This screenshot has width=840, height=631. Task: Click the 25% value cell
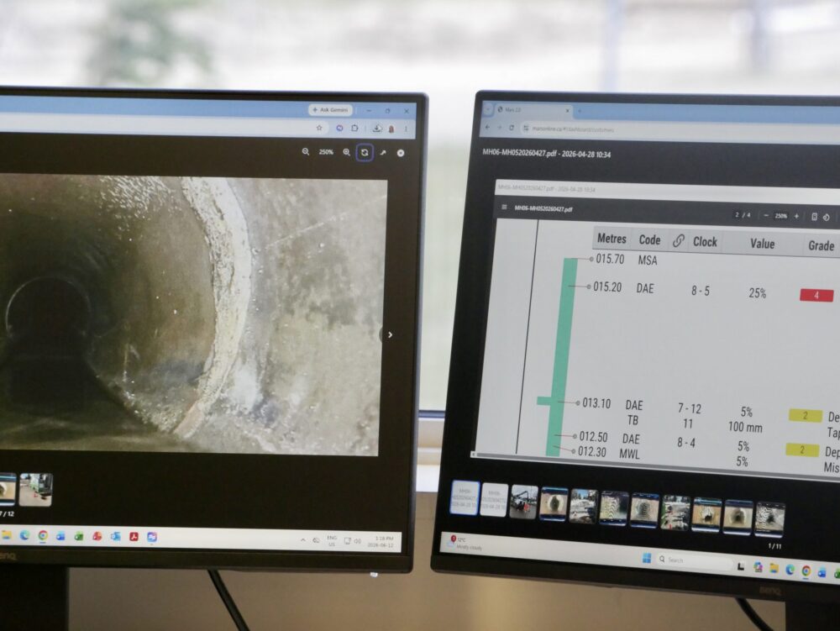(x=758, y=293)
